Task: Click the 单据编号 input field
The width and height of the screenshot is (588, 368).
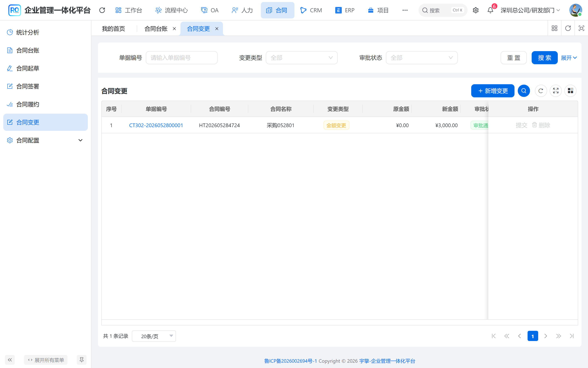Action: click(x=182, y=58)
